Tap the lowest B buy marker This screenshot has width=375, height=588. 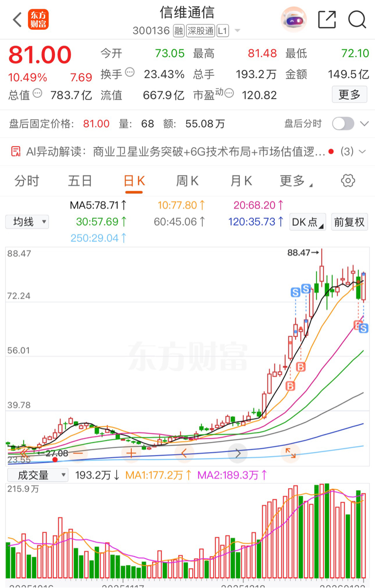[x=291, y=386]
